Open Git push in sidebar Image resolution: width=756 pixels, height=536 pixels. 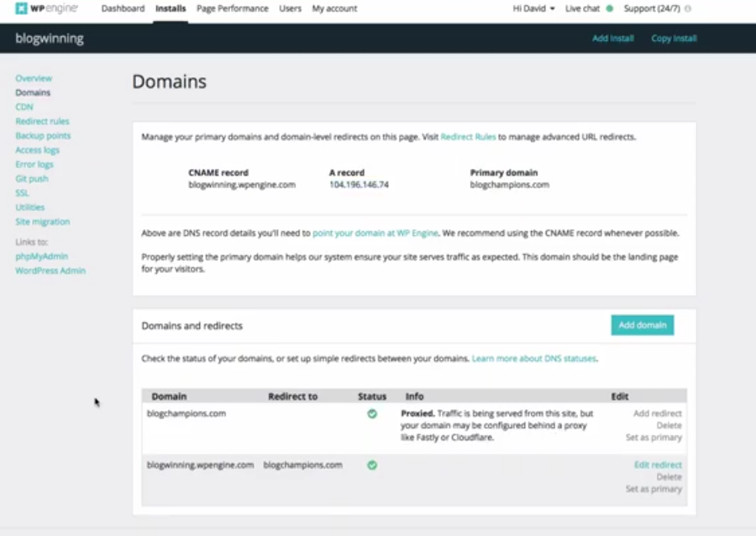point(32,179)
